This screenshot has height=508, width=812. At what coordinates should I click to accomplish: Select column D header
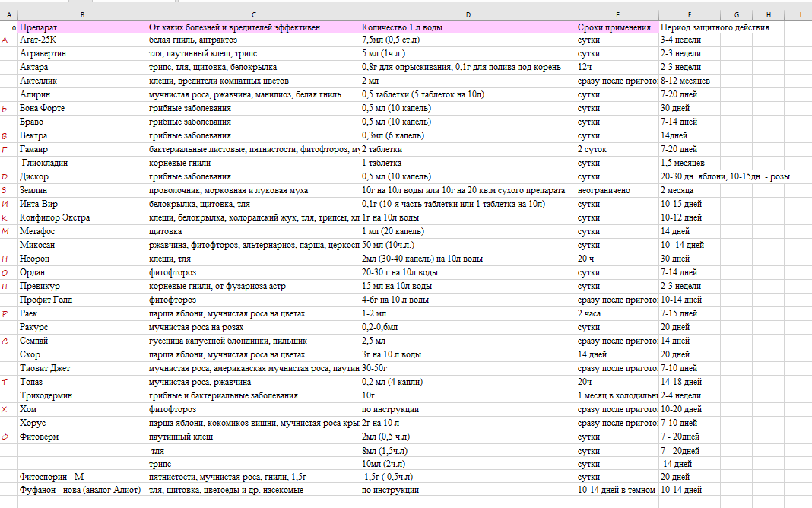(468, 15)
